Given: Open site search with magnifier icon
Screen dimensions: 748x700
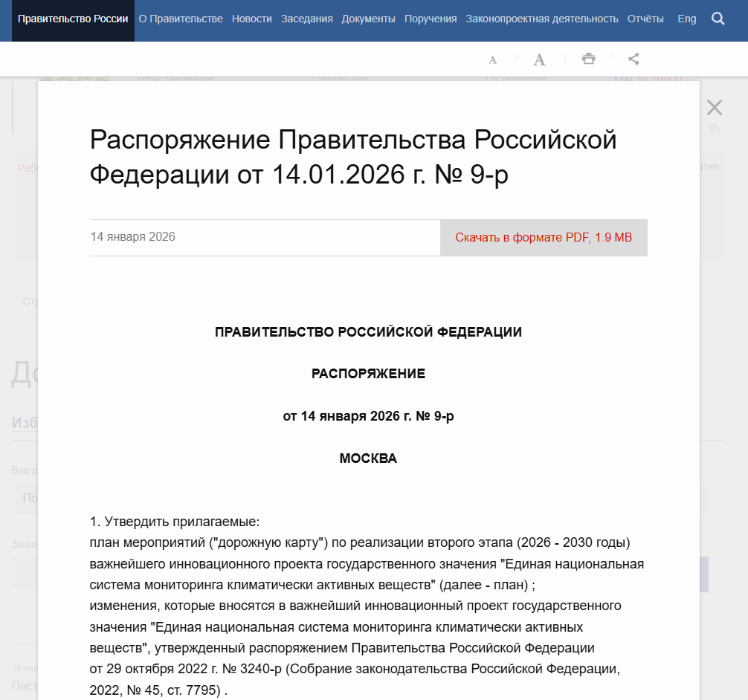Looking at the screenshot, I should 718,19.
